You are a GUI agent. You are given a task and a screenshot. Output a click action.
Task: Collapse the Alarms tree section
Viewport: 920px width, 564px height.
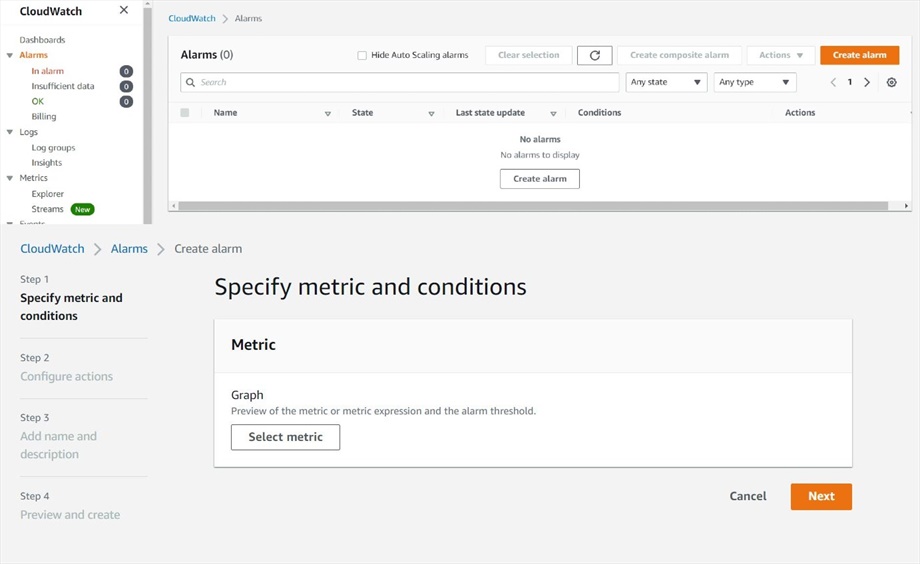[9, 55]
